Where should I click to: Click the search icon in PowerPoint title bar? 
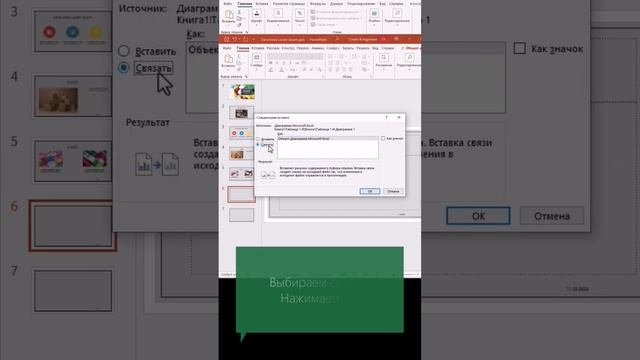337,39
